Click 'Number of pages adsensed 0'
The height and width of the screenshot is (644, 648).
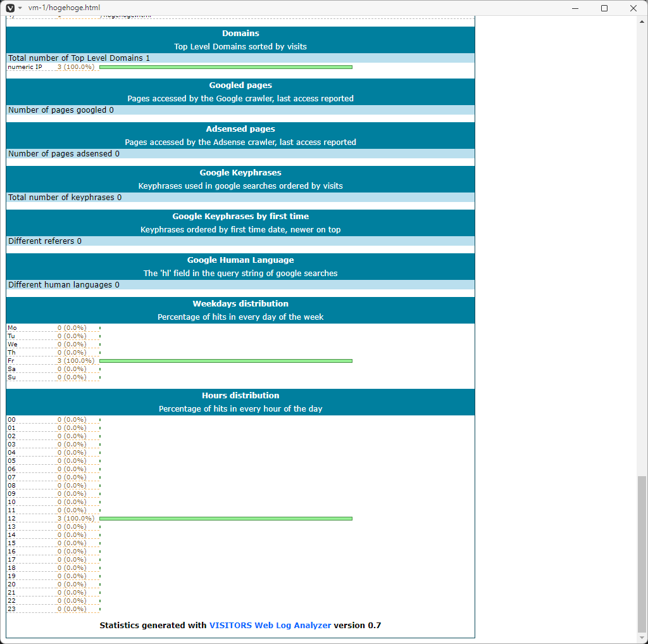click(64, 153)
